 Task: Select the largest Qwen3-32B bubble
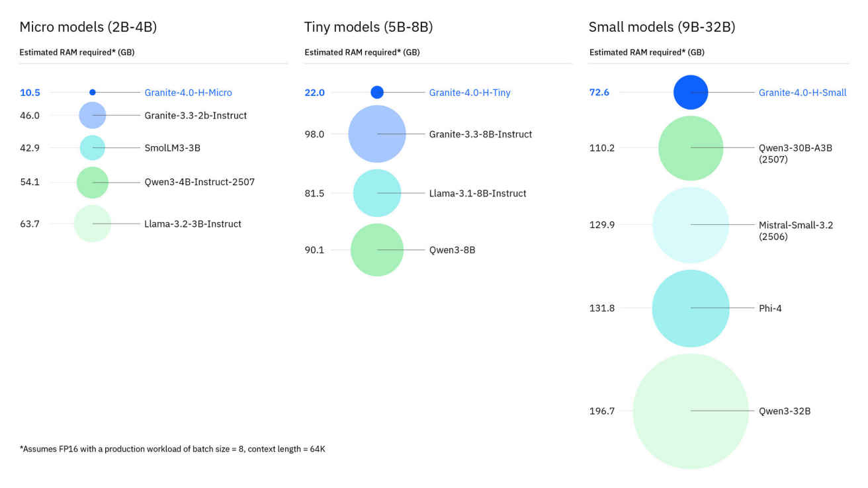(x=691, y=411)
